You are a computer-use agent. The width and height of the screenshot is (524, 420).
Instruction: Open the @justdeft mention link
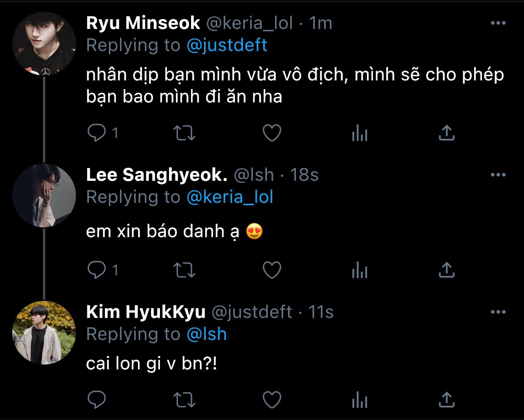point(226,45)
